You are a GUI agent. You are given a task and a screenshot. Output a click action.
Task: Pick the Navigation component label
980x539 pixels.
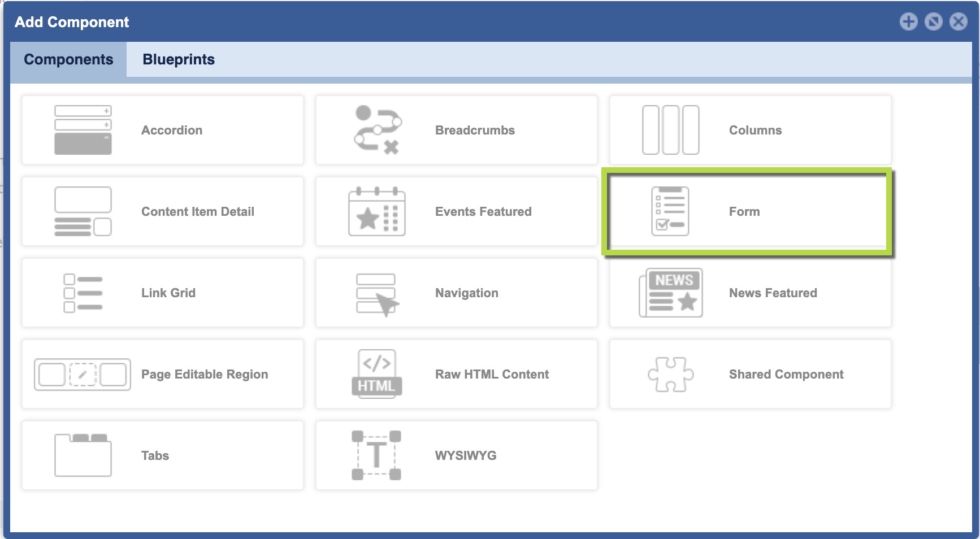pyautogui.click(x=466, y=293)
